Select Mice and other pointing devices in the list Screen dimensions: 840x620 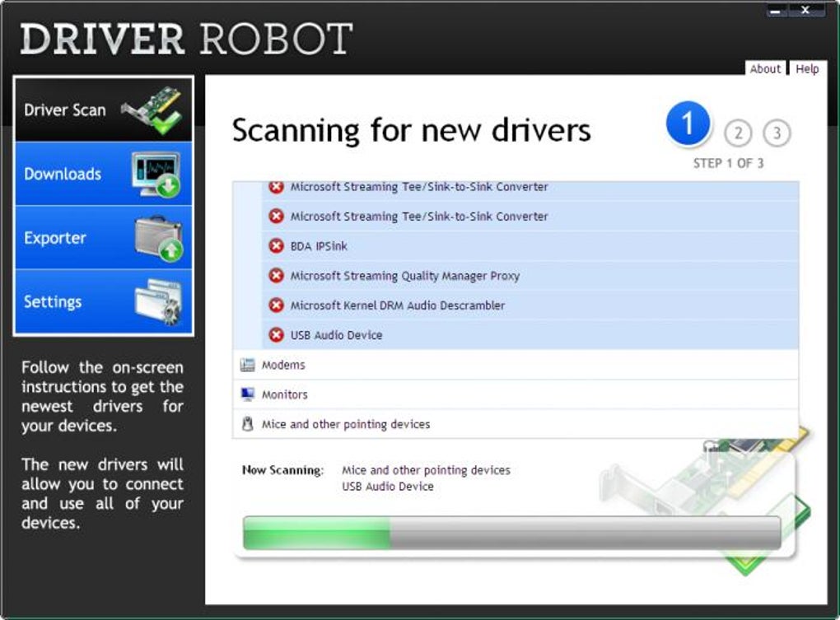(346, 425)
